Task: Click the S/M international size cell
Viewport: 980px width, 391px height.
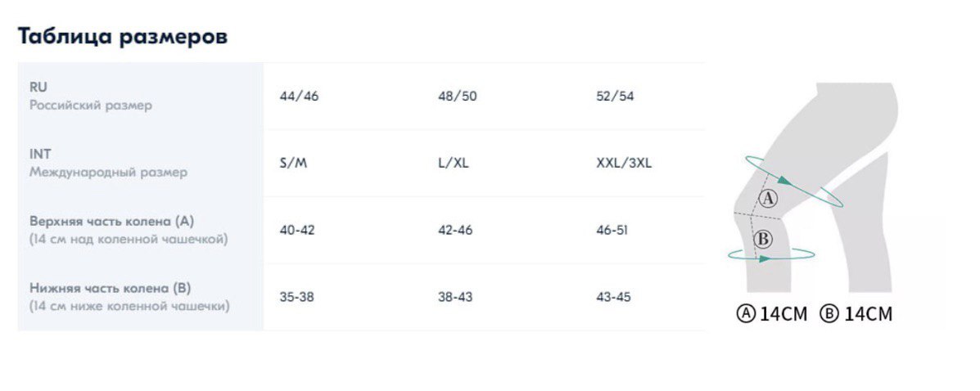Action: [x=294, y=164]
